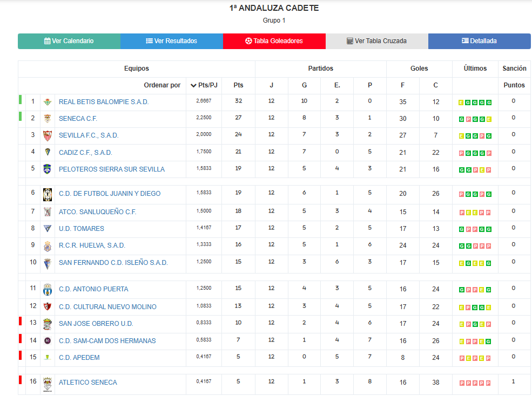Image resolution: width=532 pixels, height=396 pixels.
Task: Open U.D. TOMARES team link
Action: 82,229
